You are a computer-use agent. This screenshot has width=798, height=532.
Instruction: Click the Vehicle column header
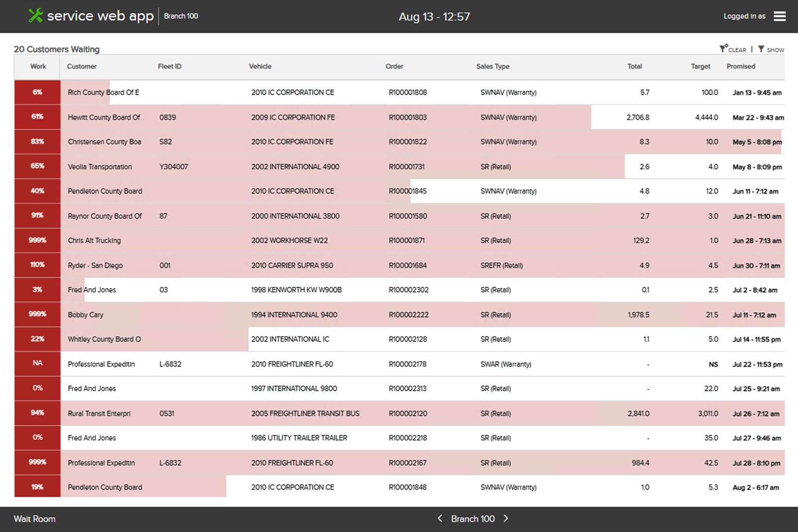pos(260,66)
